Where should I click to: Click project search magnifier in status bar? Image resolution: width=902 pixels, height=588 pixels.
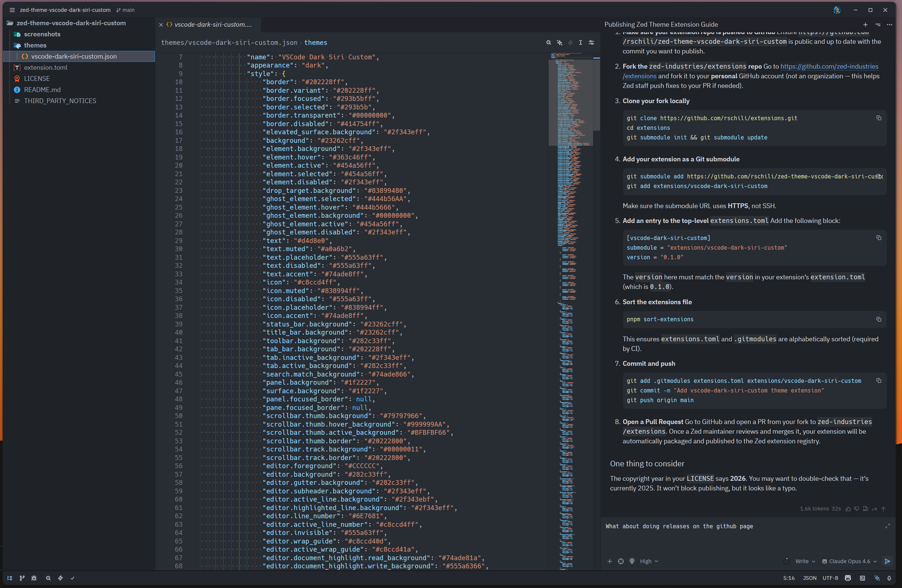[48, 578]
